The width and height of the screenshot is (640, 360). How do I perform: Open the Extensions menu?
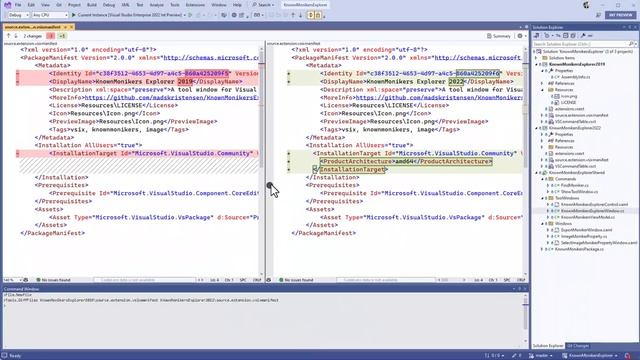click(x=195, y=5)
